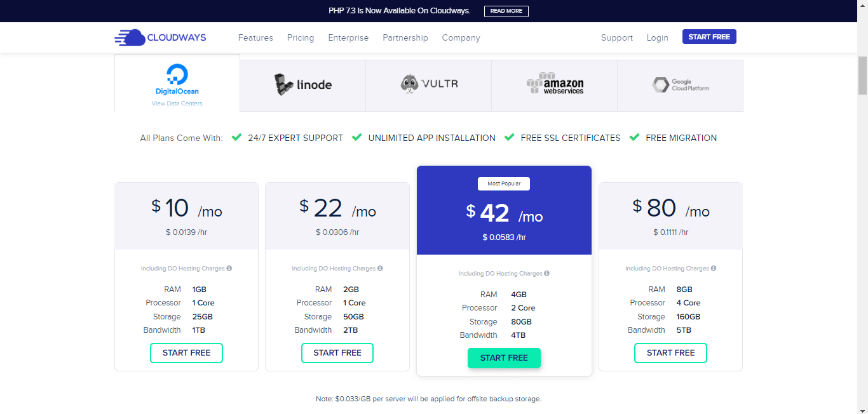Click Read More in the PHP 7.3 banner
This screenshot has height=414, width=868.
click(x=506, y=11)
